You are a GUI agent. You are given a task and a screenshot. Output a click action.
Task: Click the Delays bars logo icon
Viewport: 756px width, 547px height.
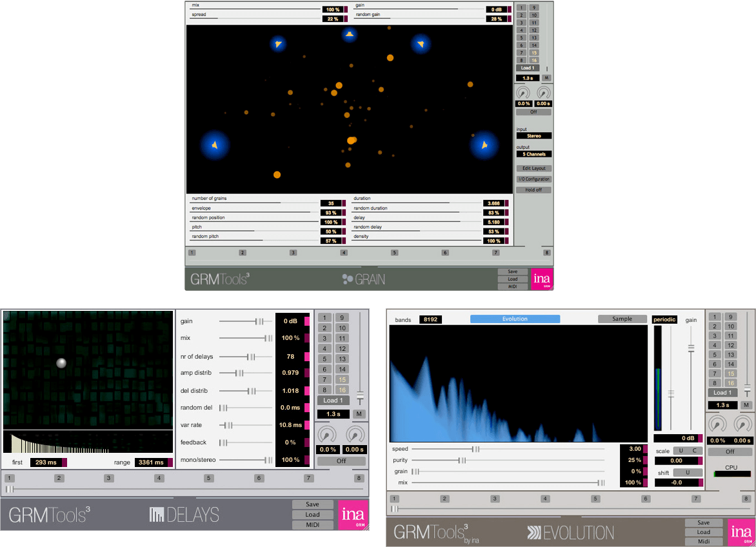pyautogui.click(x=157, y=515)
